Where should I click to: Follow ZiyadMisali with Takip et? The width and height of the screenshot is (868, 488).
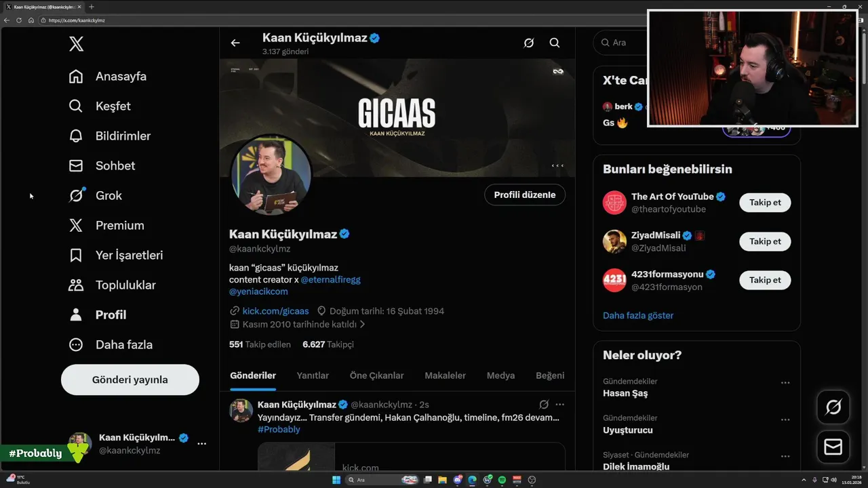click(765, 241)
